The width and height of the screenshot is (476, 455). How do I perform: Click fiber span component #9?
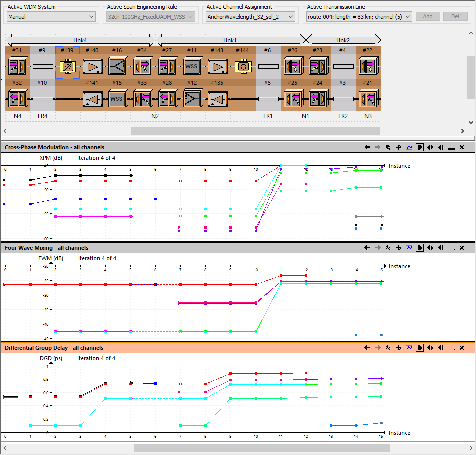[43, 66]
